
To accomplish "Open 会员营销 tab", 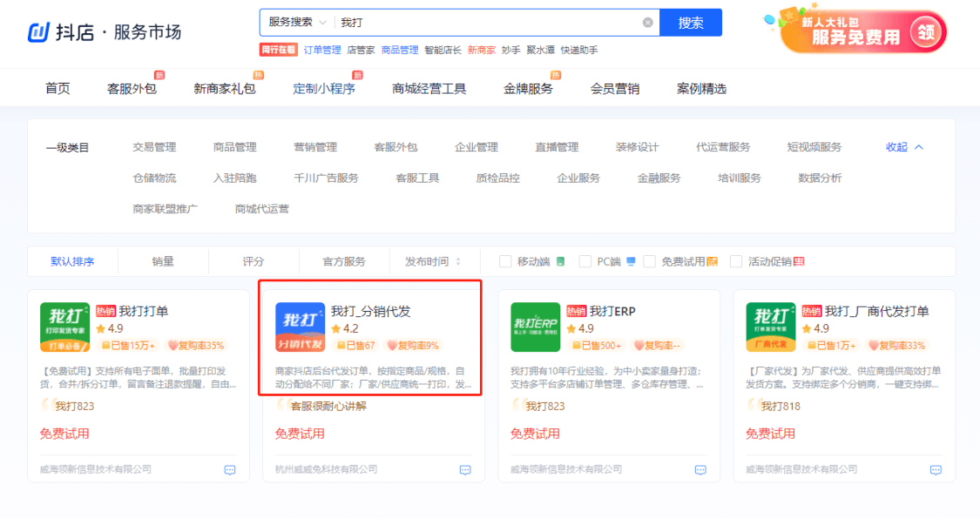I will (615, 89).
